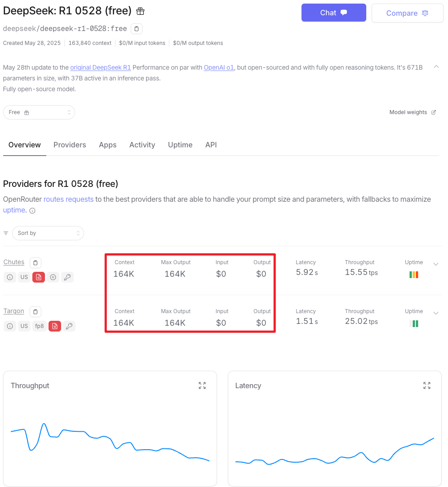The width and height of the screenshot is (448, 487).
Task: Open the Free variant dropdown
Action: point(39,112)
